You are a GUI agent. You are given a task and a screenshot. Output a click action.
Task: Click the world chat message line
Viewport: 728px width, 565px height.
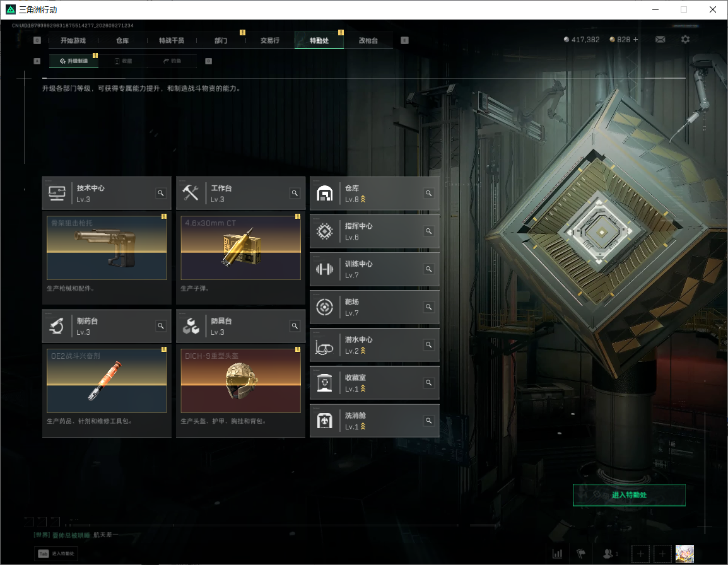pos(76,535)
